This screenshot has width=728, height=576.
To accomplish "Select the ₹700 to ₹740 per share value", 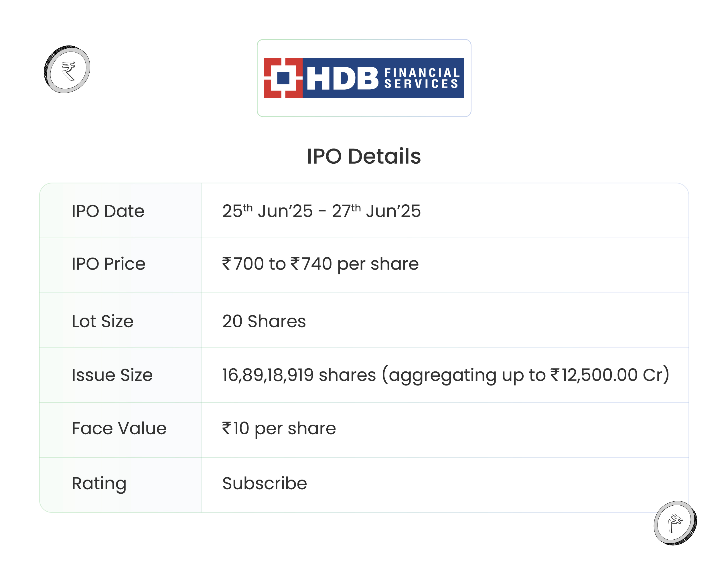I will click(320, 264).
